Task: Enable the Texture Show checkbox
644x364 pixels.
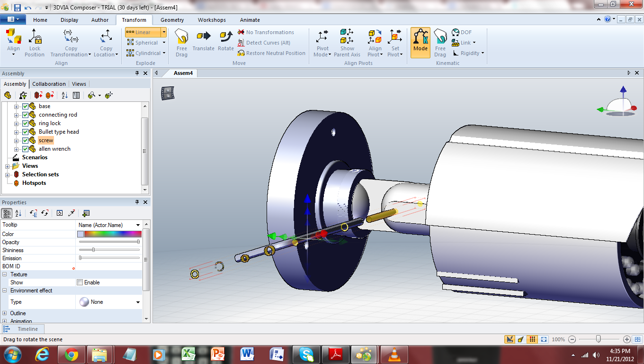Action: tap(80, 282)
